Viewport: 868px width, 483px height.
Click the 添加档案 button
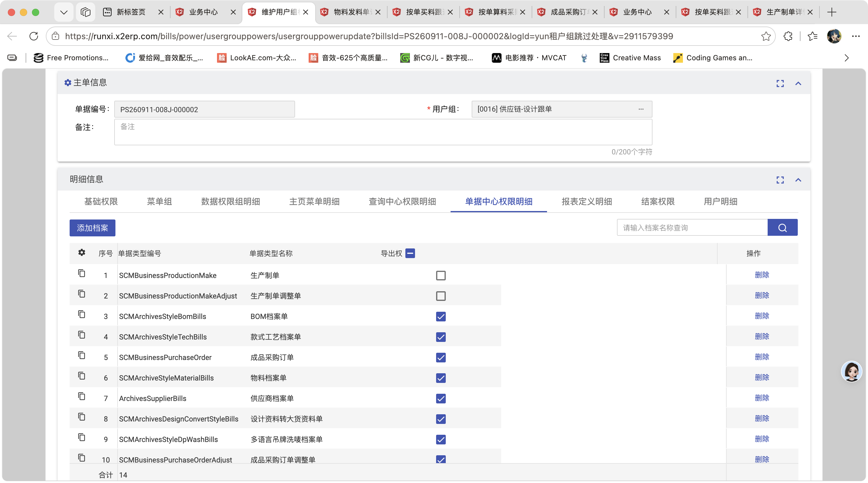click(x=92, y=228)
